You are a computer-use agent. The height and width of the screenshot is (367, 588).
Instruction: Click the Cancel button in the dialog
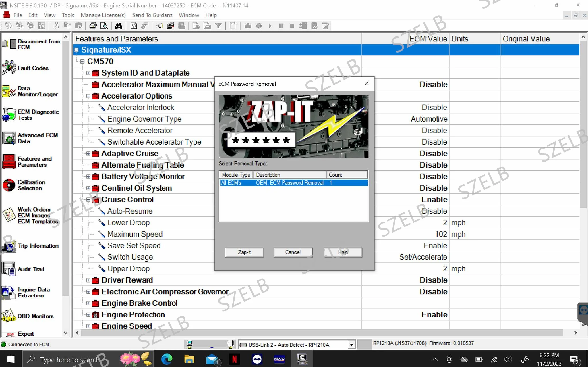pos(293,252)
